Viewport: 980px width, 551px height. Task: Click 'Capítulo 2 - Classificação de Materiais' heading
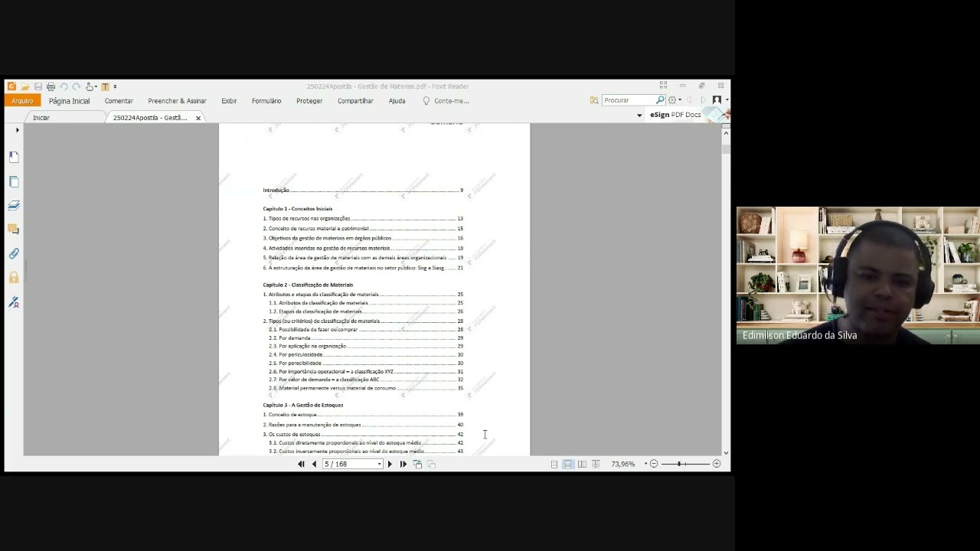pos(308,285)
